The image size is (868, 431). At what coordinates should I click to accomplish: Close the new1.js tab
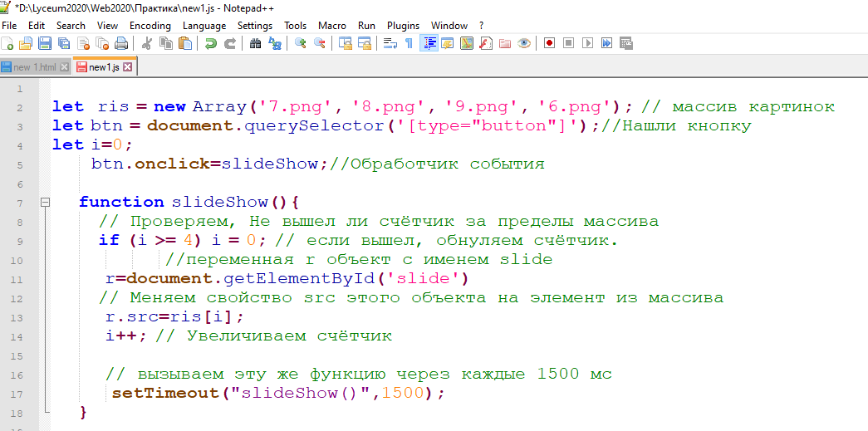[128, 67]
